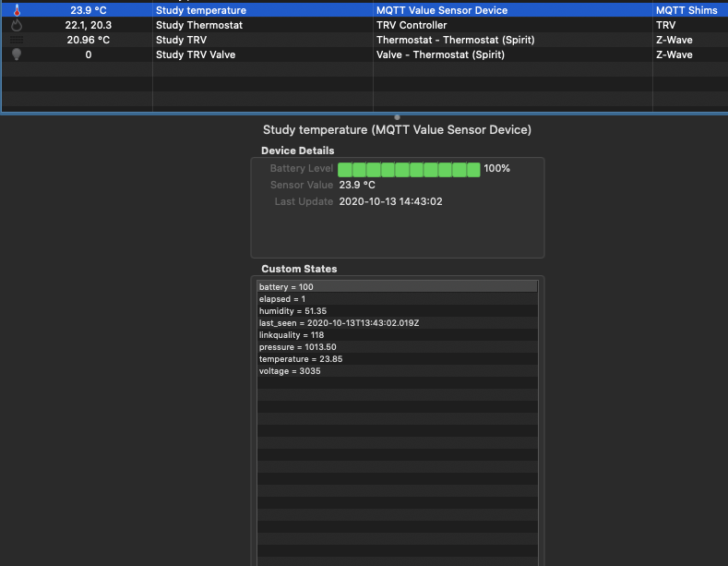
Task: Click the light bulb icon for Study TRV Valve
Action: pos(17,54)
